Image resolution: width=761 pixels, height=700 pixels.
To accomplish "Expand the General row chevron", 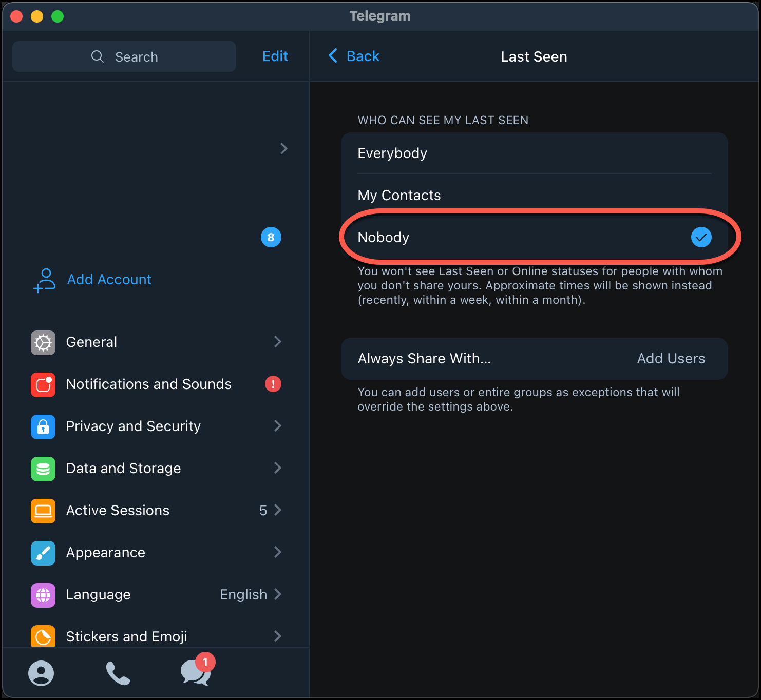I will [x=278, y=342].
